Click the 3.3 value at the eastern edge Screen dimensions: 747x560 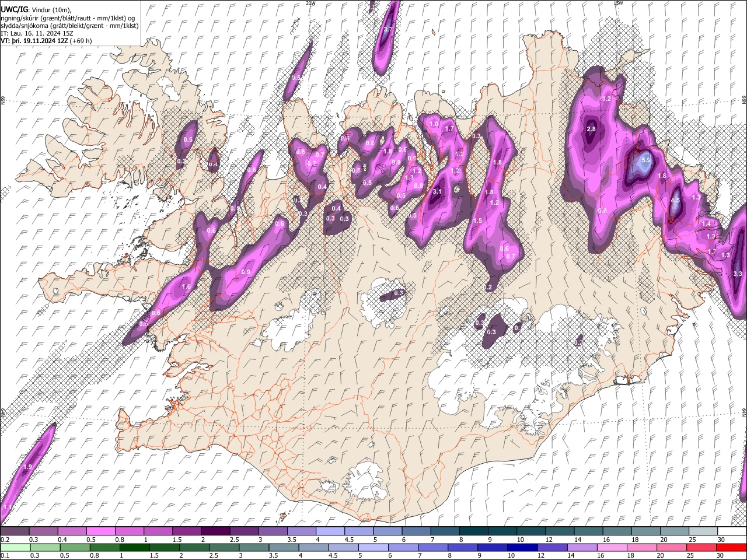pyautogui.click(x=737, y=274)
